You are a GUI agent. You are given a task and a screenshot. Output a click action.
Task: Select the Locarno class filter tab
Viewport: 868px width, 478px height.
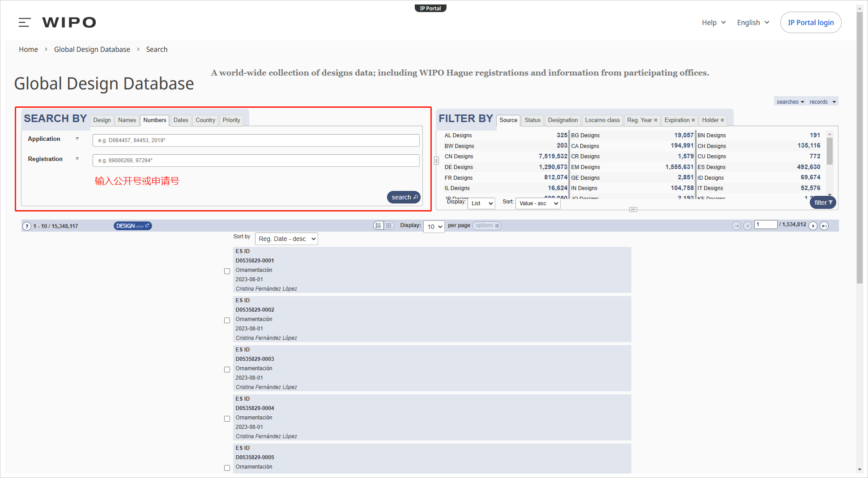pyautogui.click(x=602, y=120)
